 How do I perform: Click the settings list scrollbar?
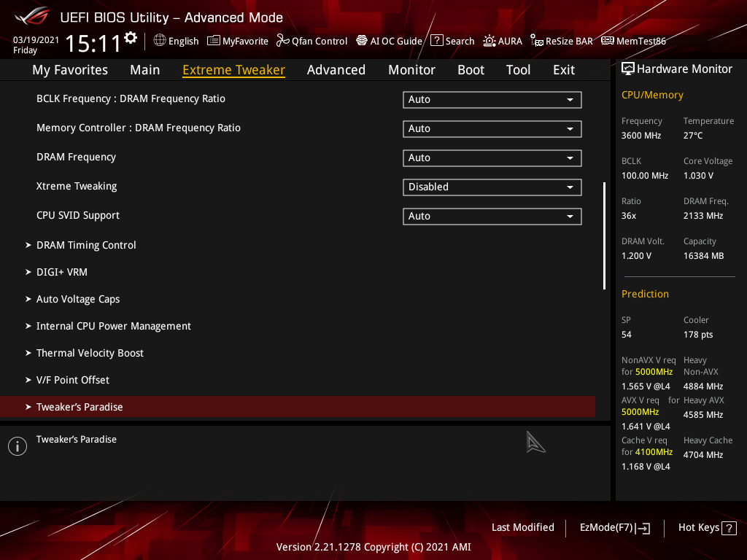click(x=604, y=236)
